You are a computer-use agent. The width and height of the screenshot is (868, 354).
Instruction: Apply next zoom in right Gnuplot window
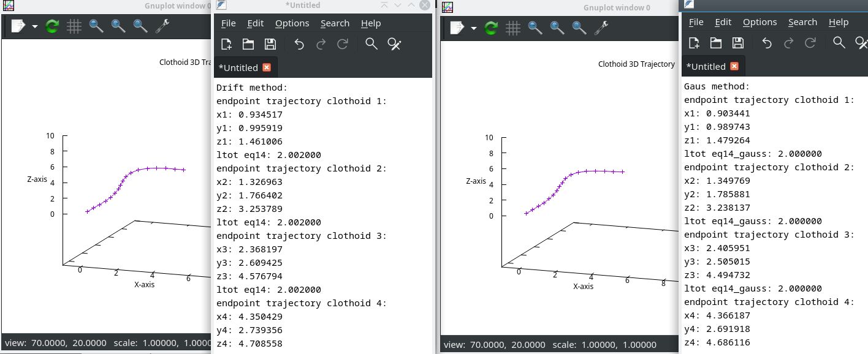click(x=557, y=28)
